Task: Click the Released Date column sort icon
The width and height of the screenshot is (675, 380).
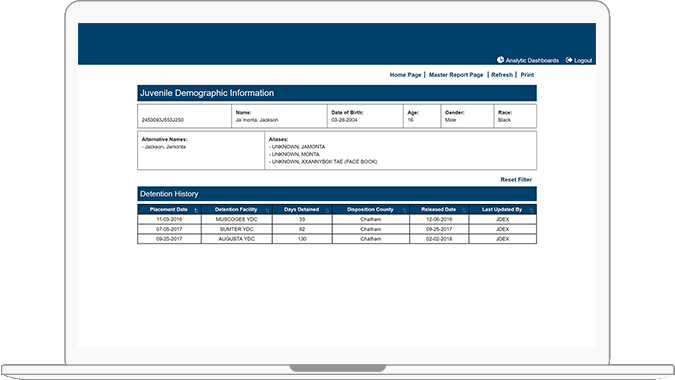Action: pyautogui.click(x=464, y=210)
